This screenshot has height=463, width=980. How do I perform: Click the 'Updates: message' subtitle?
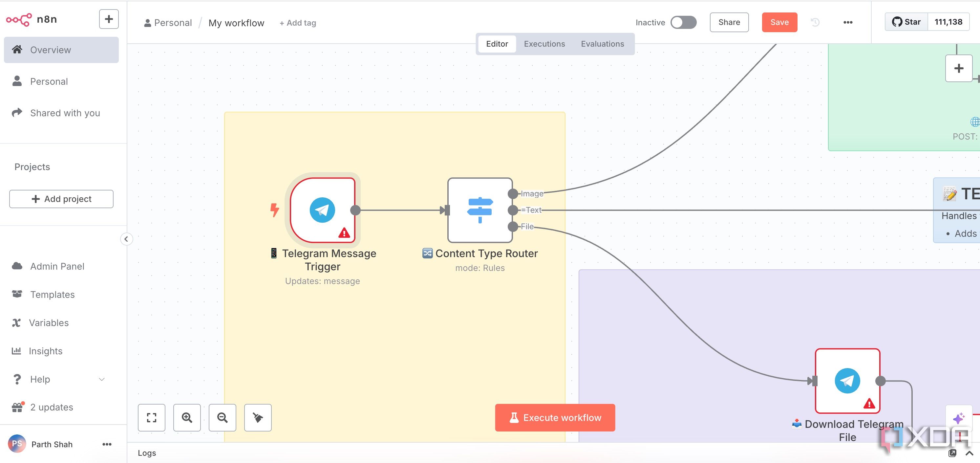click(x=322, y=281)
